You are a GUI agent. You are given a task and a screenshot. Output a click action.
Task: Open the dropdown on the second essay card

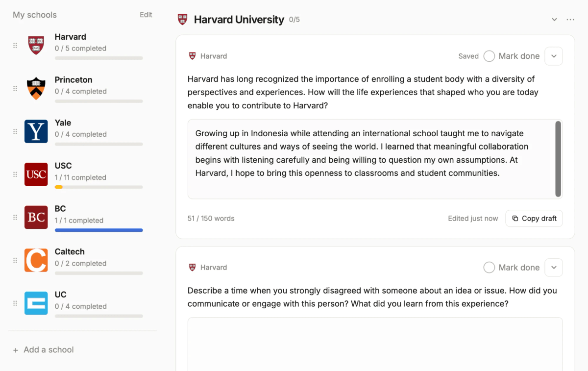(554, 267)
